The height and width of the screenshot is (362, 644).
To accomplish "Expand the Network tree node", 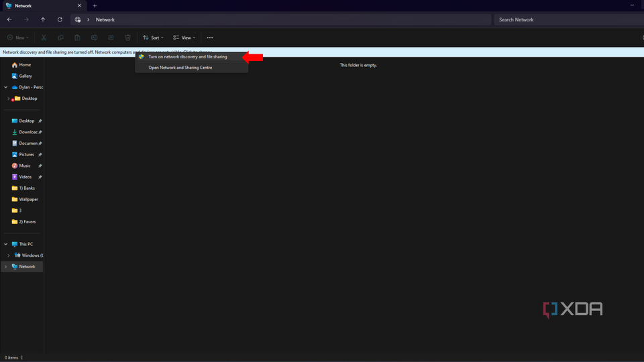I will click(x=6, y=266).
